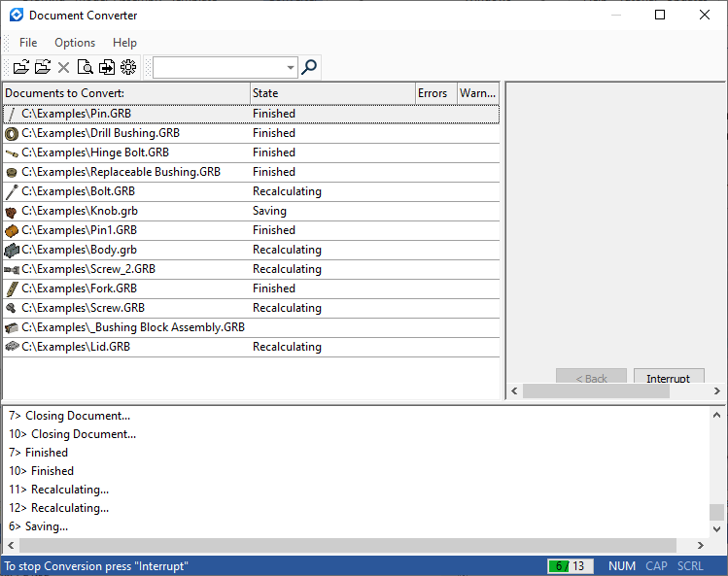Open the Options menu
The height and width of the screenshot is (576, 728).
(x=75, y=43)
